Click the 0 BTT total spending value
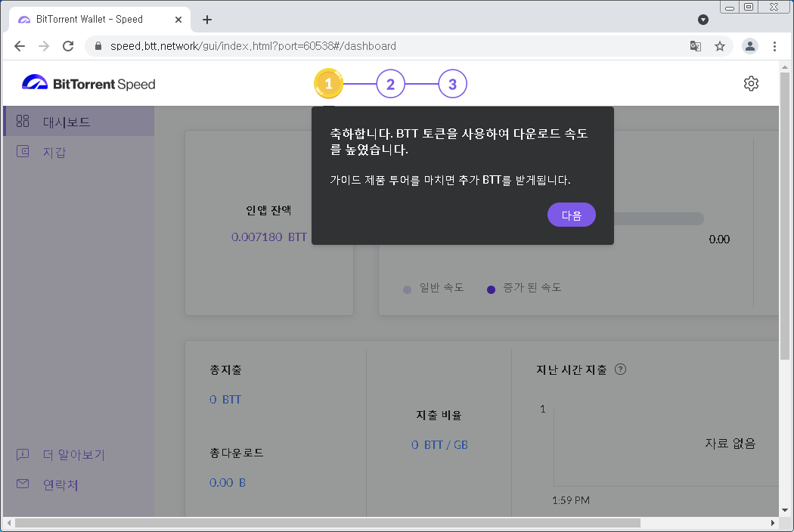 225,400
